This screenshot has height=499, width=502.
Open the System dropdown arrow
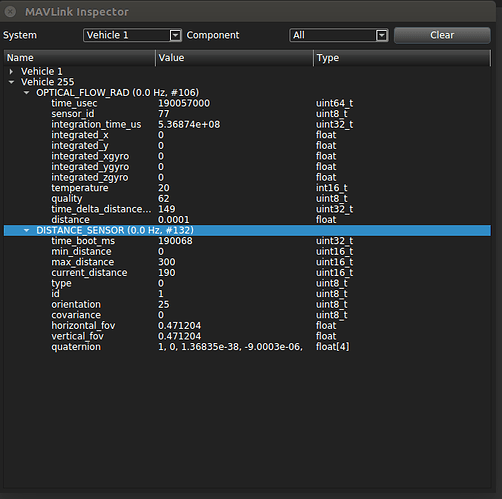(175, 35)
